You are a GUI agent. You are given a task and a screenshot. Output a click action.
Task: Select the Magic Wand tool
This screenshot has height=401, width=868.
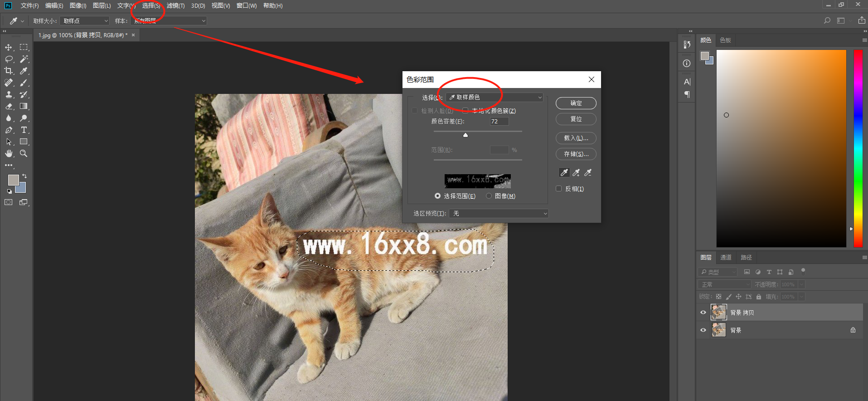pyautogui.click(x=24, y=59)
